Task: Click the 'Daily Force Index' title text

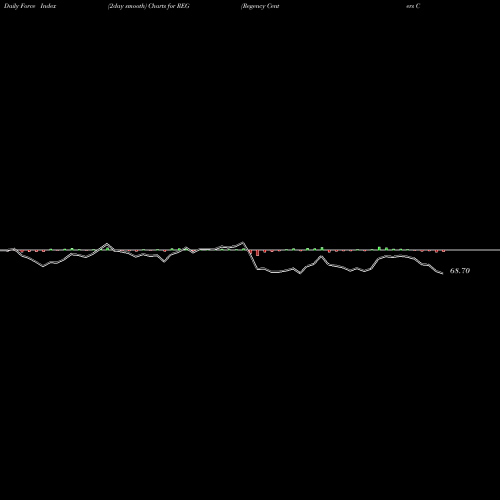Action: (30, 6)
